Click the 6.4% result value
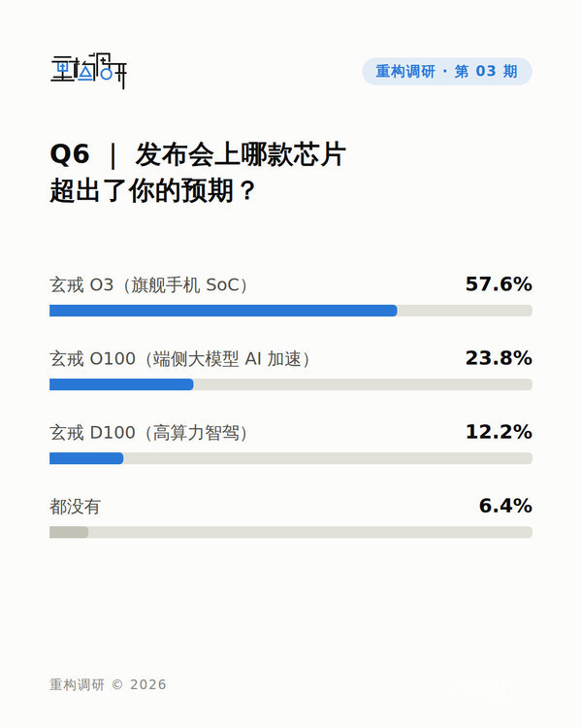Viewport: 582px width, 728px height. [505, 506]
